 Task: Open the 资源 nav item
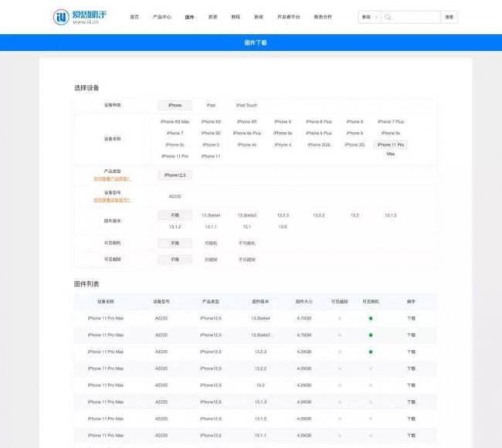[213, 17]
